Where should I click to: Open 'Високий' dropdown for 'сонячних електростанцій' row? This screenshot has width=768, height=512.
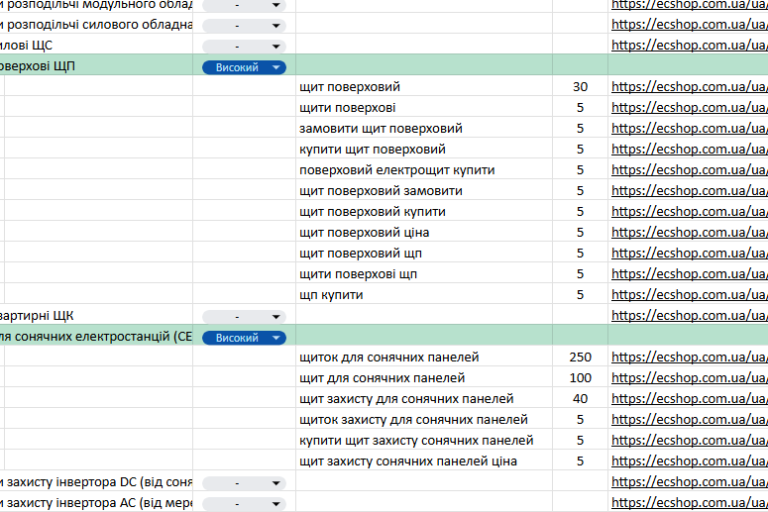point(244,338)
